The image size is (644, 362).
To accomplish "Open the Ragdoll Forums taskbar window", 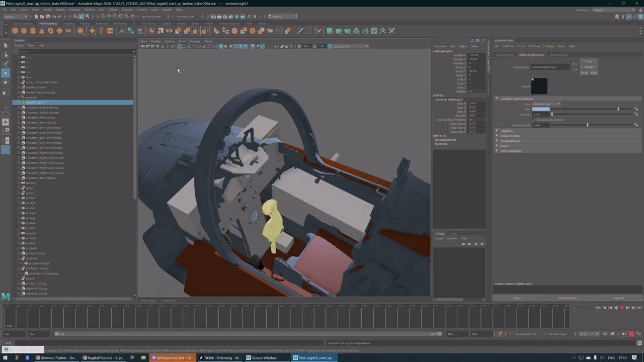I will [x=103, y=358].
